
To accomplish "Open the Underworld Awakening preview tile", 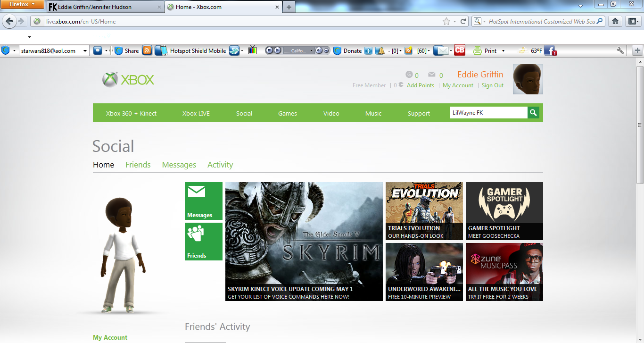I will point(424,272).
